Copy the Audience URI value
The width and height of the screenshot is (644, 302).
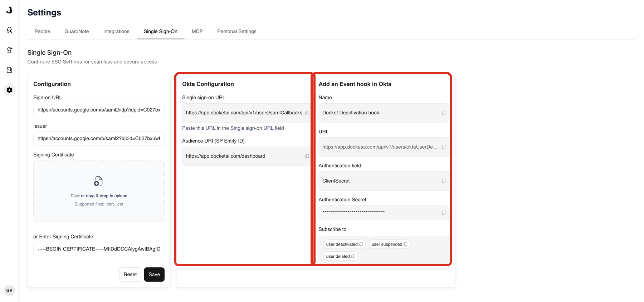point(307,156)
